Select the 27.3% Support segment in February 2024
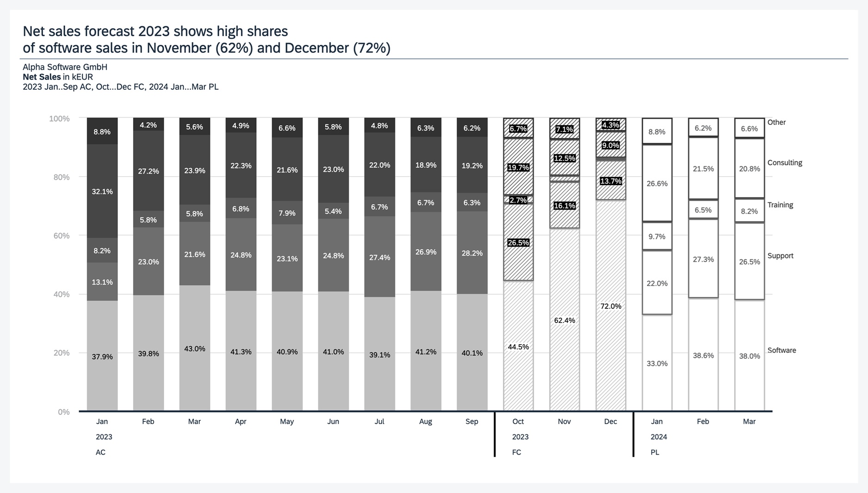This screenshot has height=493, width=868. pyautogui.click(x=703, y=259)
